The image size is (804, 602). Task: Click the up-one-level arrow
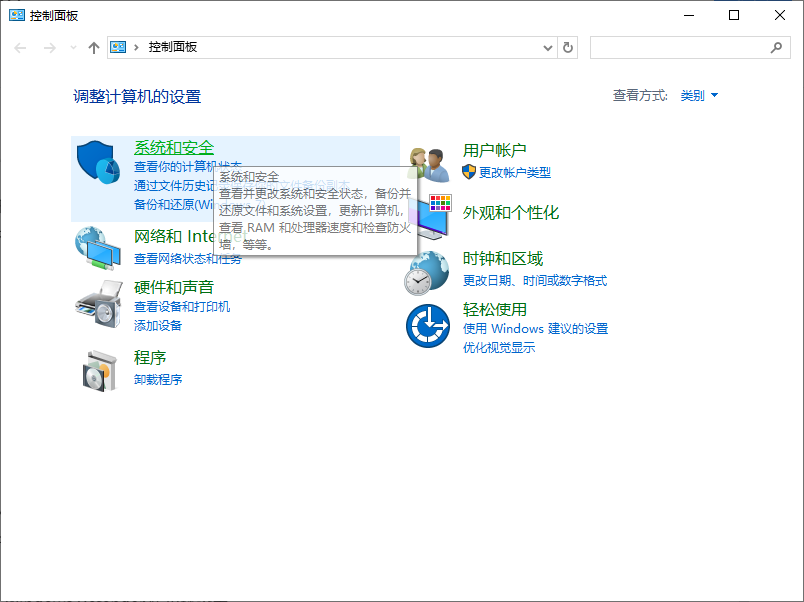click(94, 47)
